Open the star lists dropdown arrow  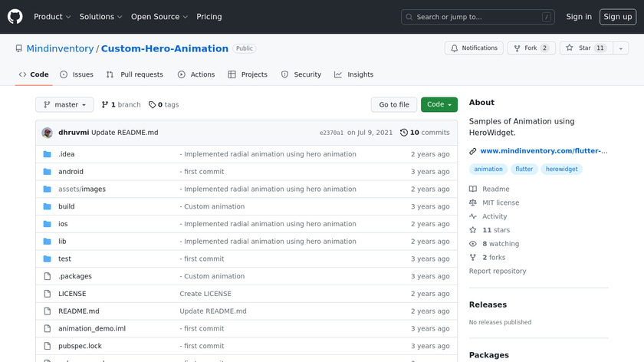[620, 48]
